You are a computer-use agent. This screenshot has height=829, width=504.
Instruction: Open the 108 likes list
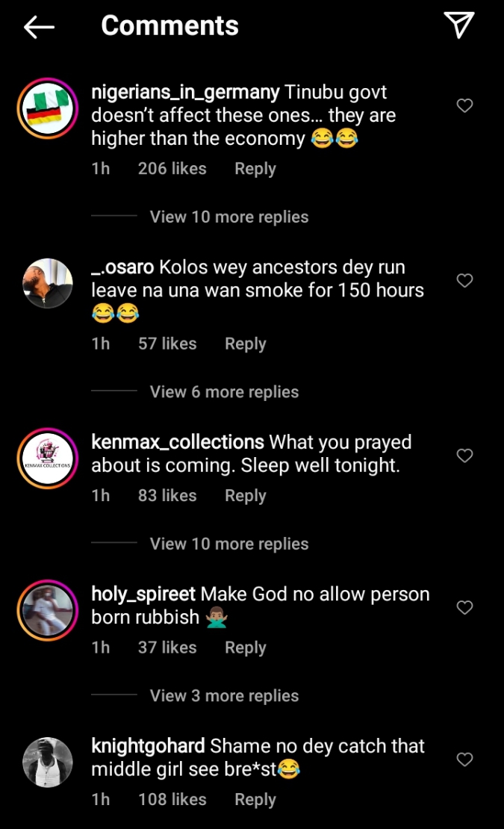click(172, 800)
